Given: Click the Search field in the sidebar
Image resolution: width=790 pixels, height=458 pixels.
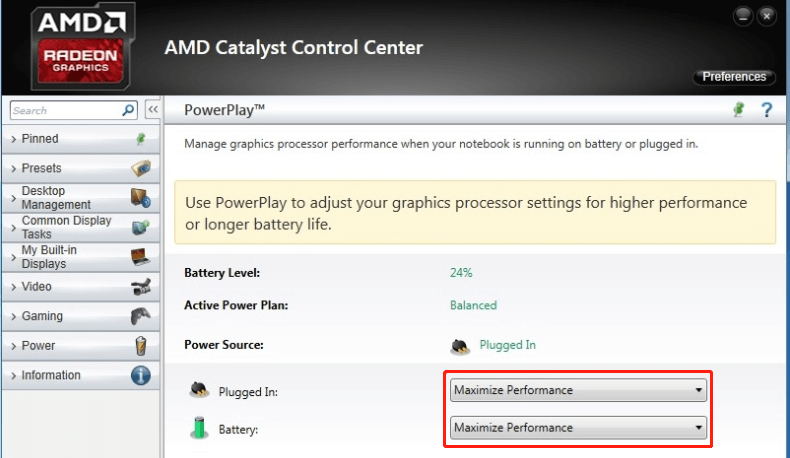Looking at the screenshot, I should tap(65, 110).
